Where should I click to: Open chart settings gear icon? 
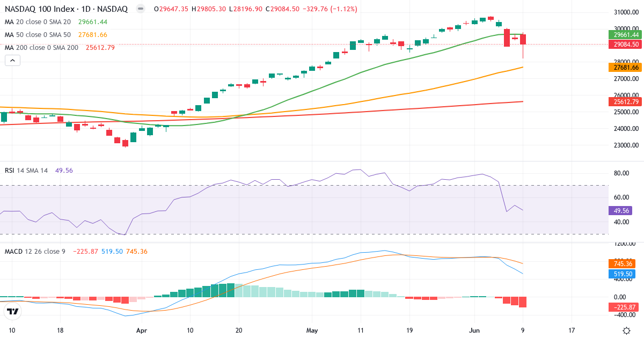[626, 330]
